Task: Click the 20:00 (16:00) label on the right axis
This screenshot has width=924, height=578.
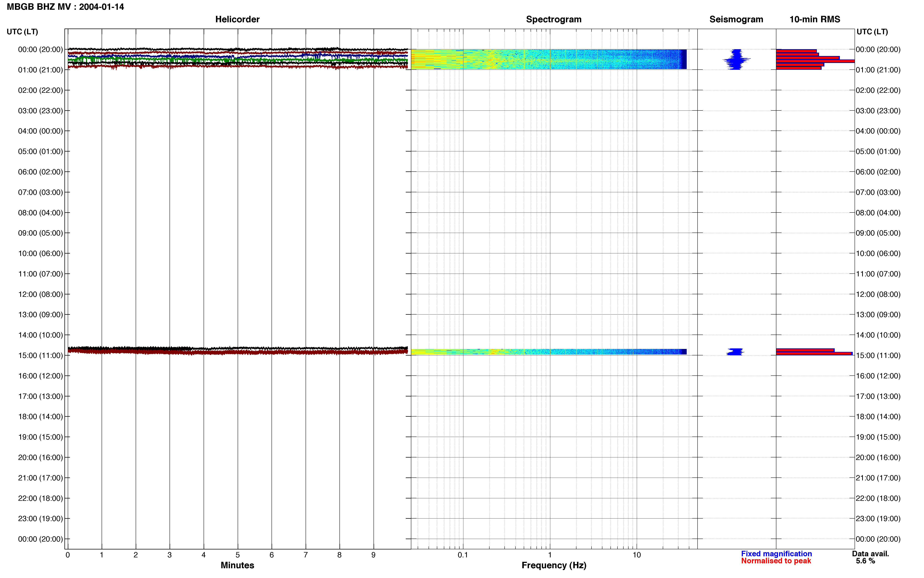Action: [x=878, y=458]
